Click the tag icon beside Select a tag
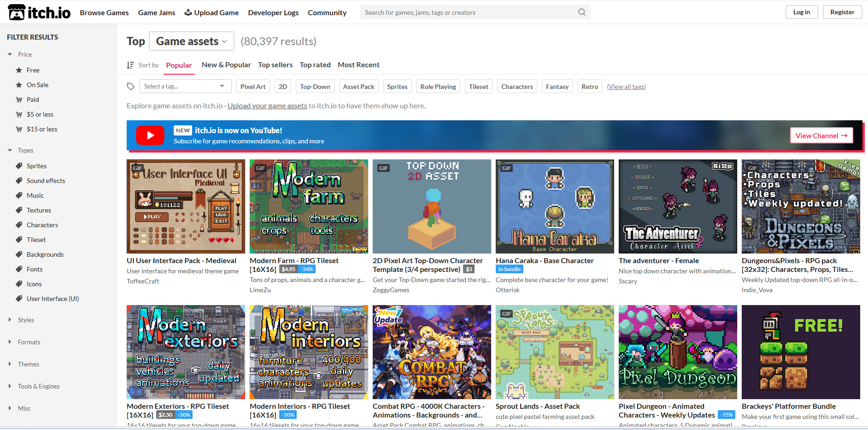868x430 pixels. pos(131,87)
